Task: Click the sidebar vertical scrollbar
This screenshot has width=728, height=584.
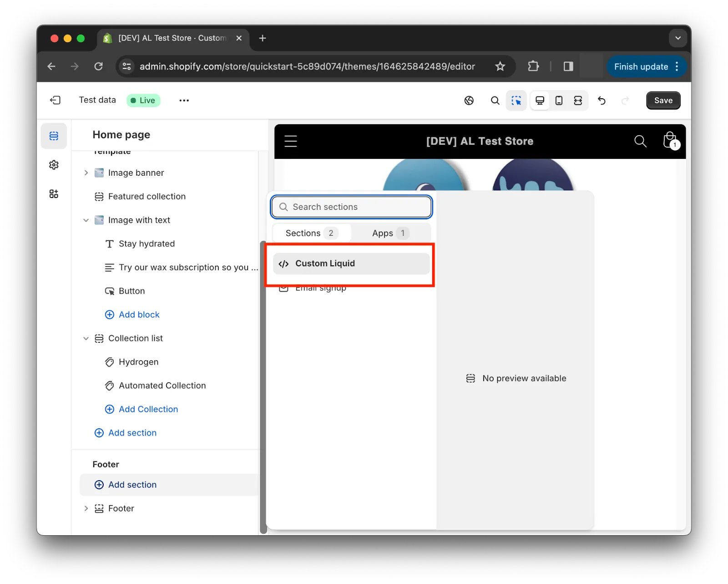Action: (x=263, y=387)
